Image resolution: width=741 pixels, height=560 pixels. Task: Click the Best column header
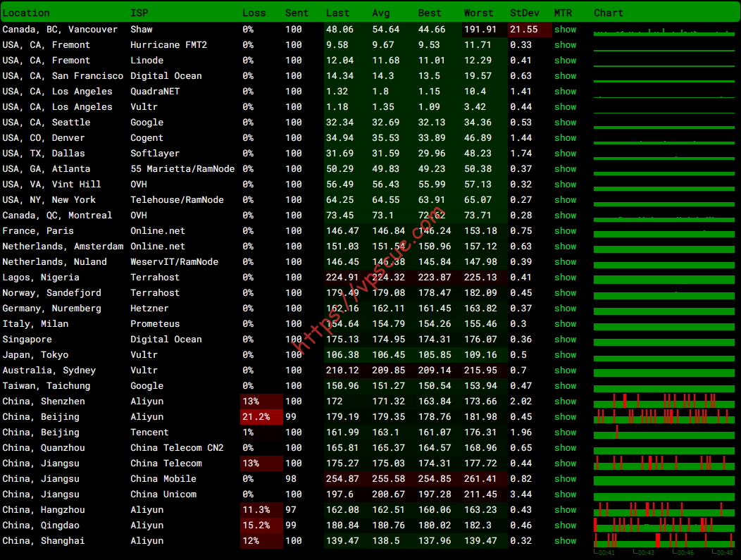[430, 13]
